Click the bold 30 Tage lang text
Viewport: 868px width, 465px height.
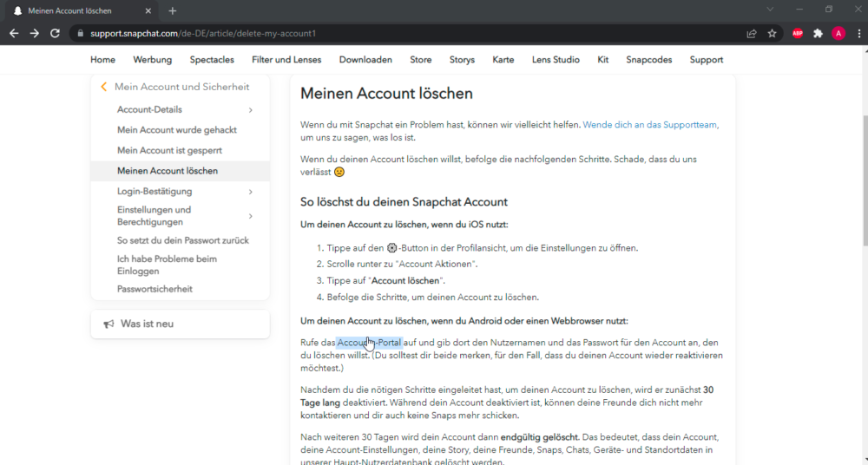pyautogui.click(x=507, y=396)
